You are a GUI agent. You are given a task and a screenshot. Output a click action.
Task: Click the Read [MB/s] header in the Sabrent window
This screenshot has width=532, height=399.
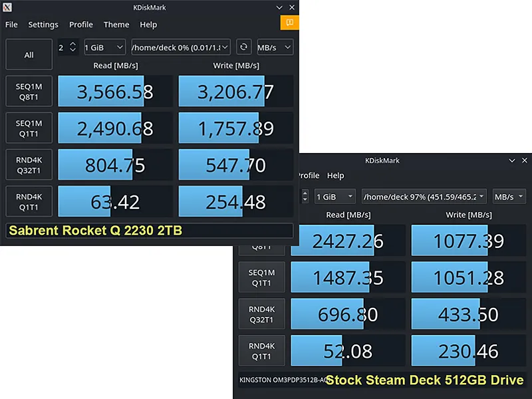click(x=116, y=65)
